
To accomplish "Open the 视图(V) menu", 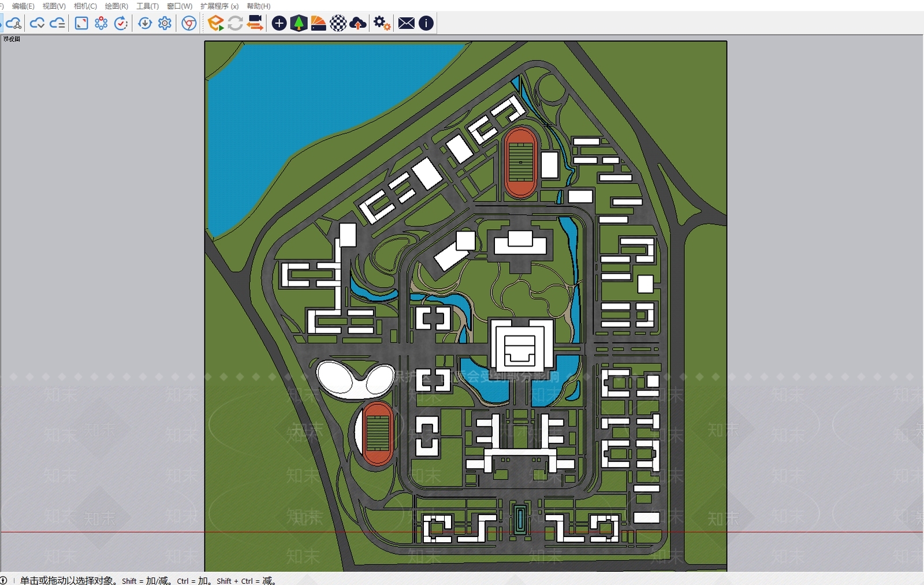I will 54,6.
